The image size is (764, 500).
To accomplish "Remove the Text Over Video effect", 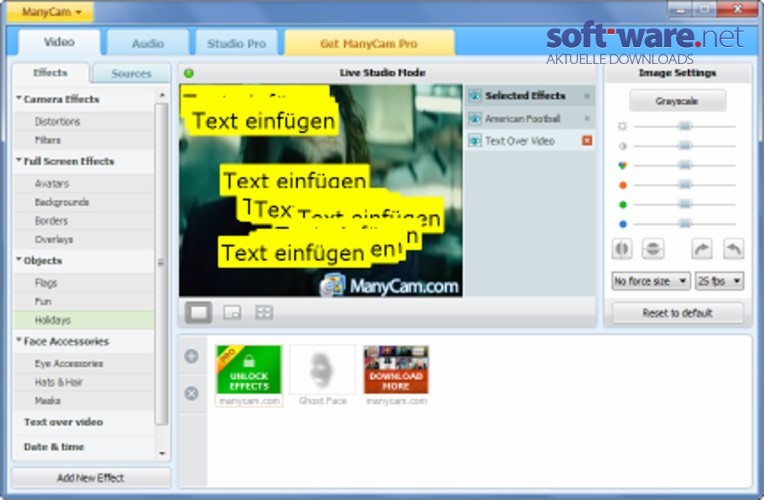I will [x=587, y=140].
